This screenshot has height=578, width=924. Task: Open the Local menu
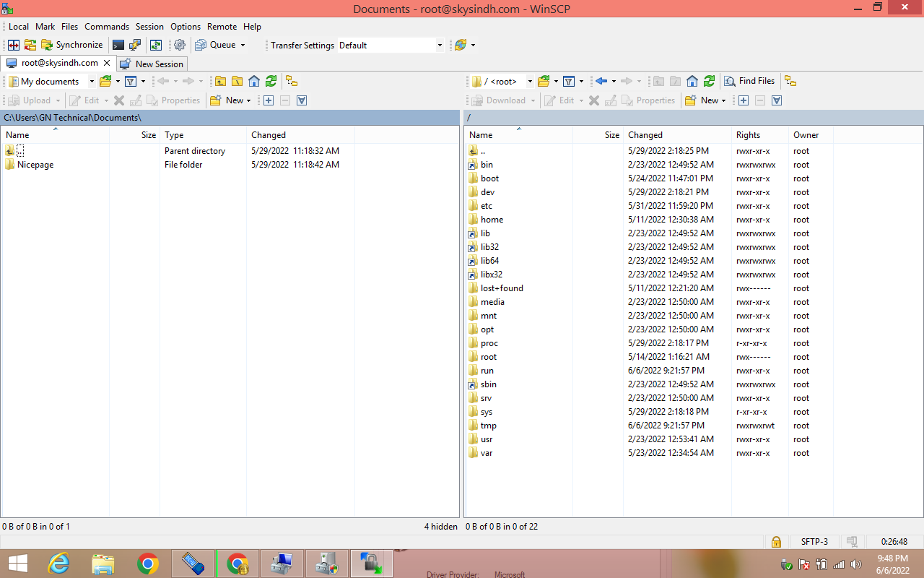19,27
